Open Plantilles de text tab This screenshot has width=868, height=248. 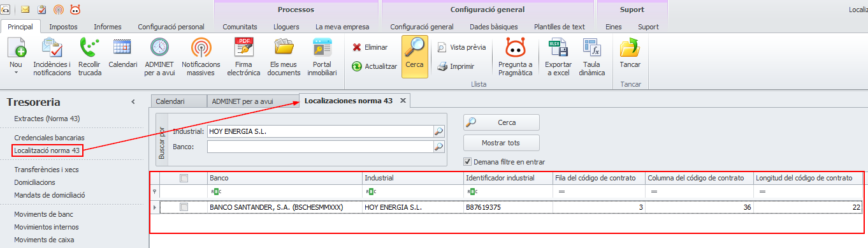pos(560,27)
